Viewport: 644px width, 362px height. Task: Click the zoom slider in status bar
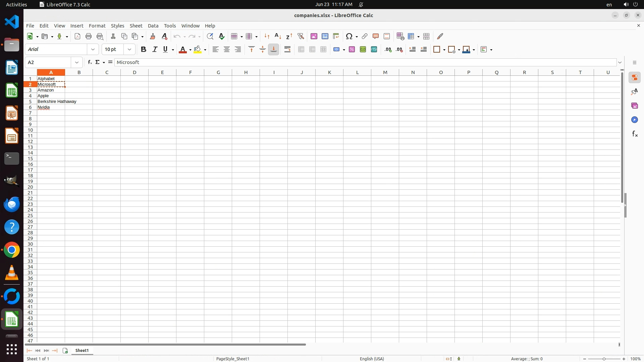pos(604,359)
